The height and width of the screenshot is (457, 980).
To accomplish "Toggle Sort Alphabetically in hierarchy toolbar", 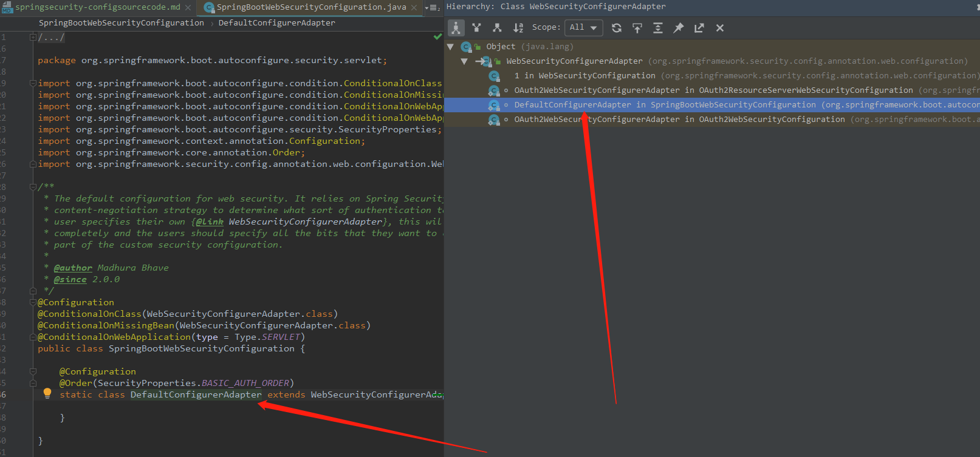I will [518, 28].
